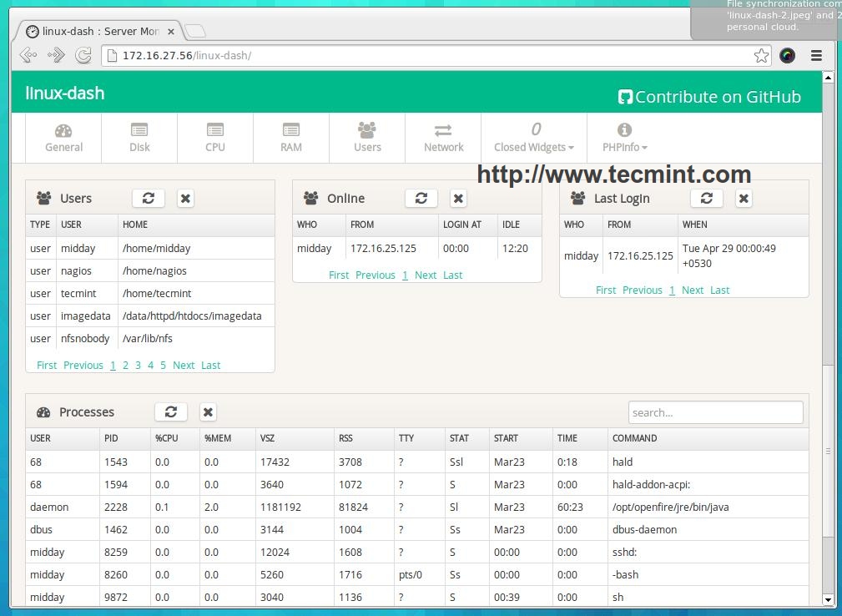Refresh the Users widget
Viewport: 842px width, 616px height.
(149, 198)
